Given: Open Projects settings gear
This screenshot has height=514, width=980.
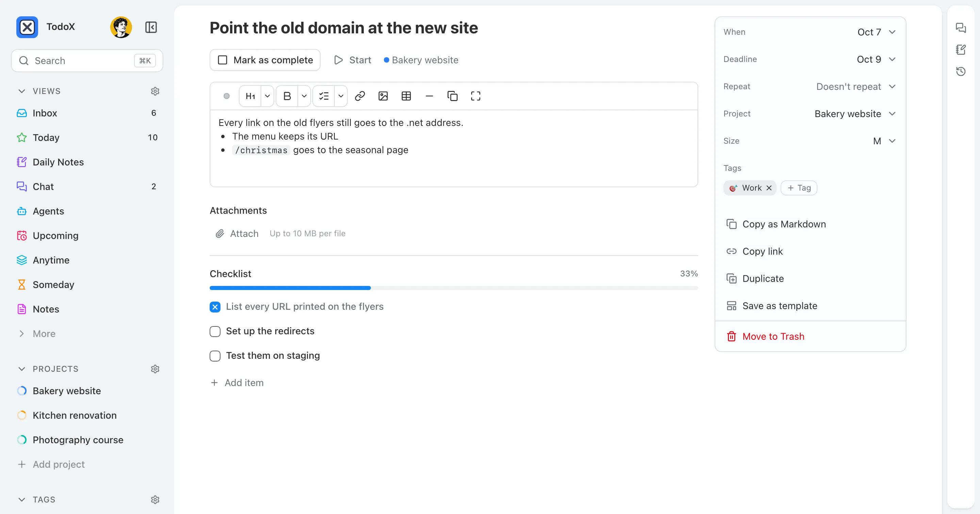Looking at the screenshot, I should coord(155,369).
